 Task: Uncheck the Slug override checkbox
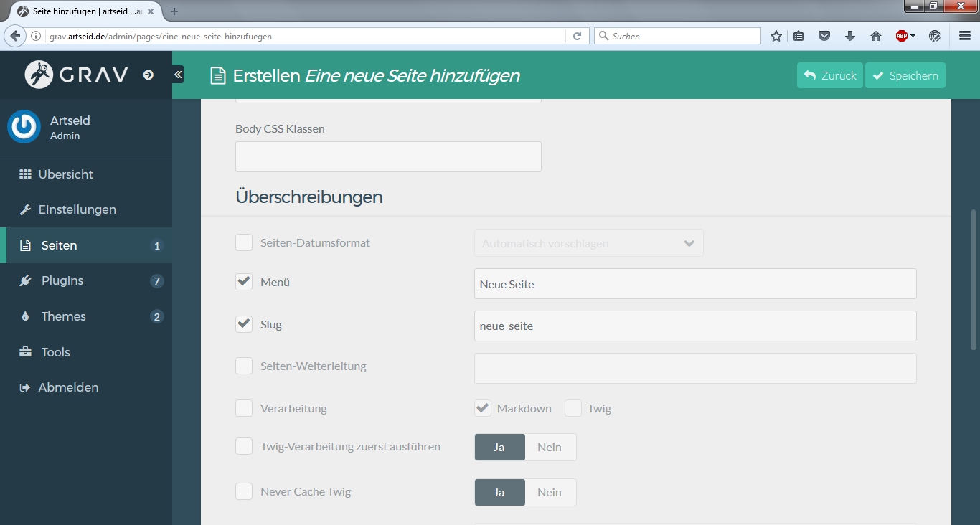click(x=244, y=324)
